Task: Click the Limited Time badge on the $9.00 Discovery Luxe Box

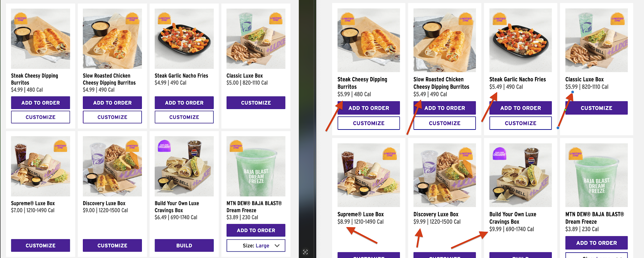Action: [x=132, y=146]
